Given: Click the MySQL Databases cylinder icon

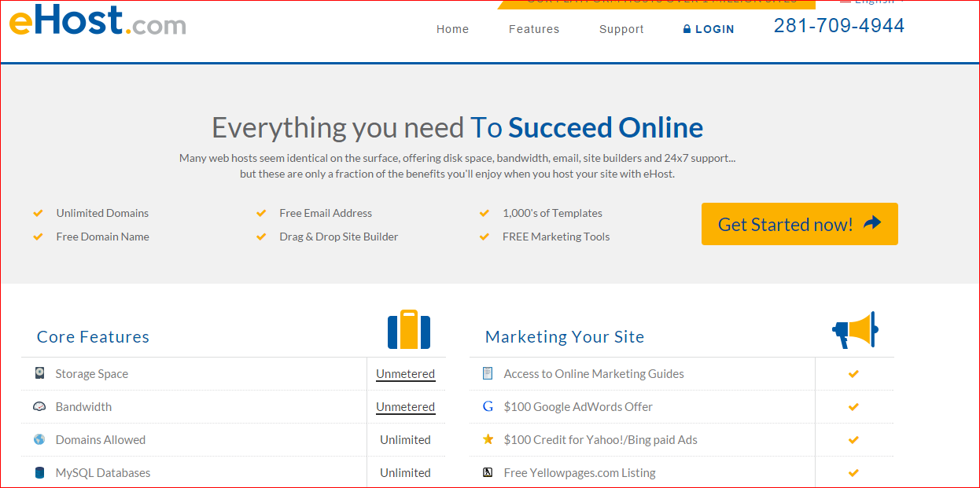Looking at the screenshot, I should coord(39,472).
